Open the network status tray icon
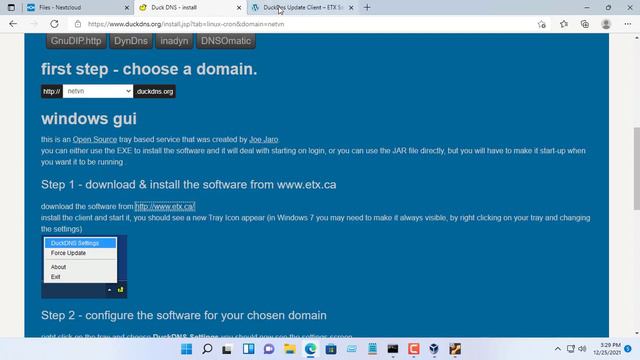 click(x=571, y=349)
